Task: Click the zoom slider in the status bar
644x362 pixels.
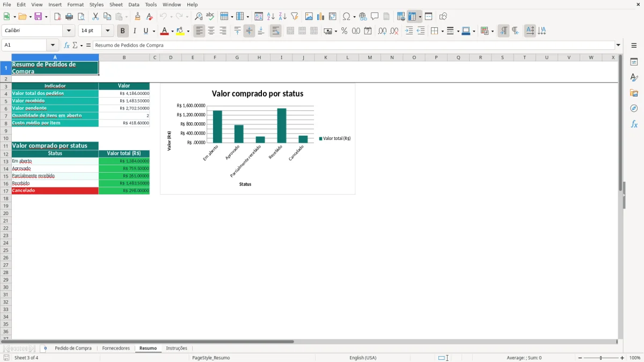Action: 601,358
